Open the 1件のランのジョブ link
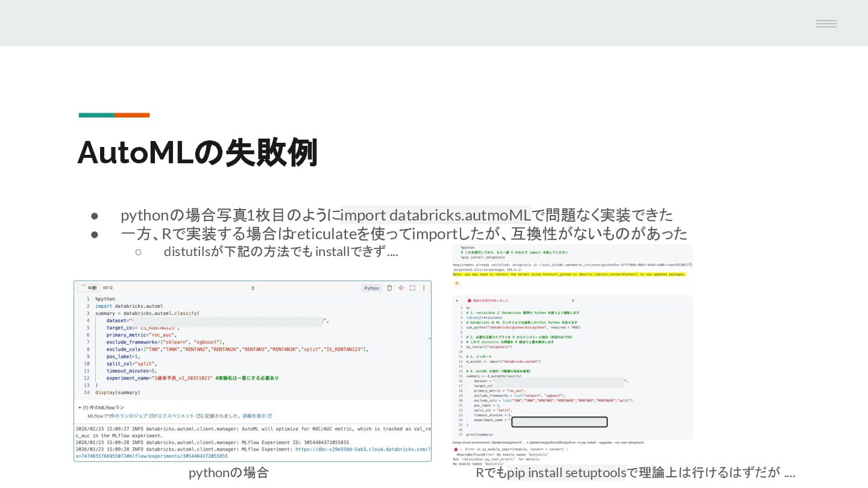This screenshot has width=868, height=488. click(x=131, y=416)
